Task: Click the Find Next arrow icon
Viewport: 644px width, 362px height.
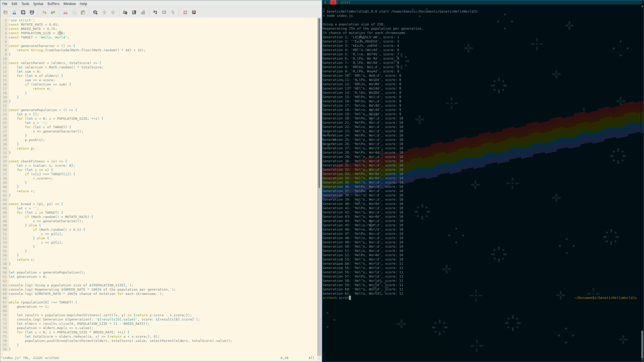Action: click(104, 12)
